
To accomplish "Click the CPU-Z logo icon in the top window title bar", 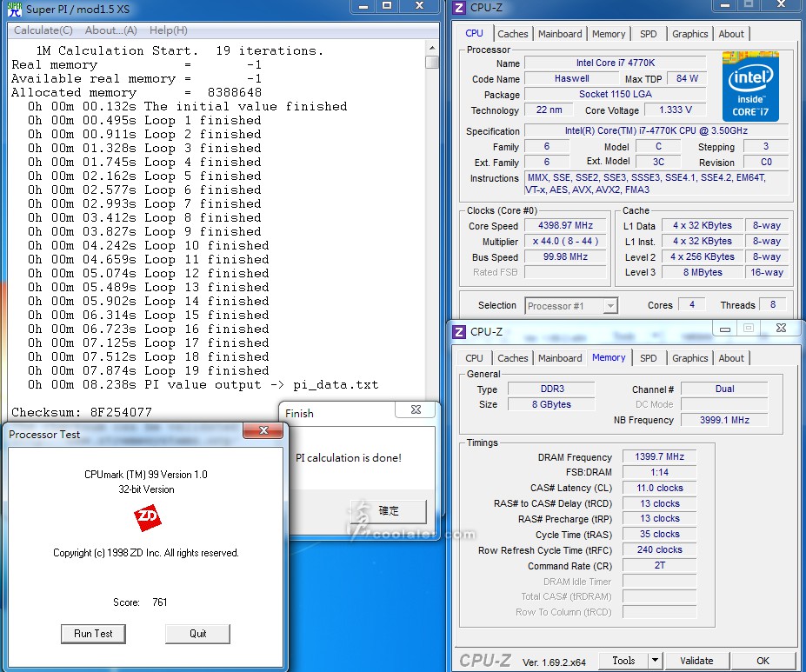I will tap(459, 8).
